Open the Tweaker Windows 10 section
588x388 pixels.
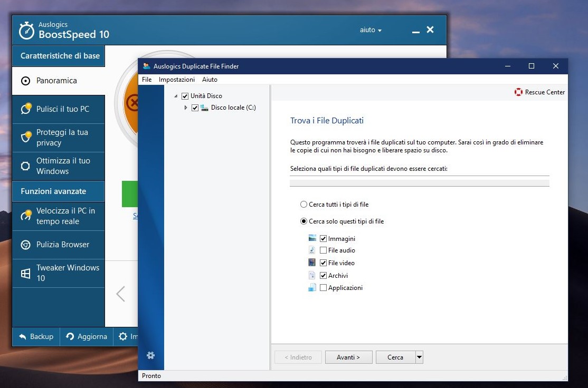59,273
